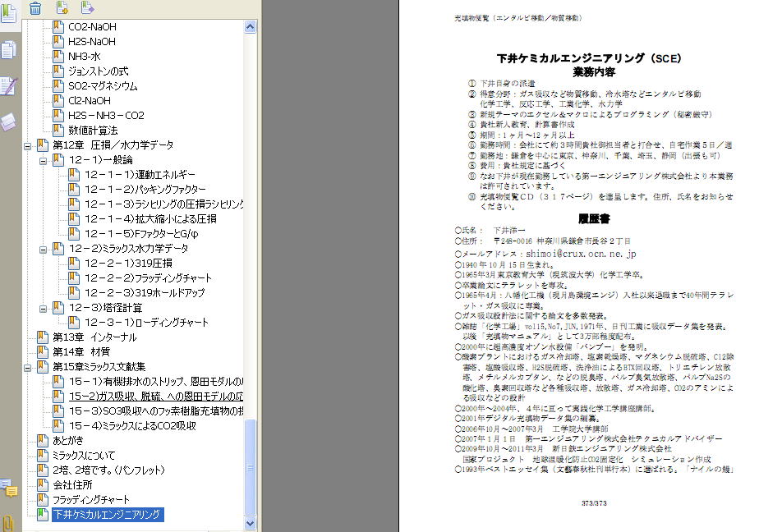Go to 12-1-1)運動エネルギー bookmark
782x532 pixels.
pos(140,175)
